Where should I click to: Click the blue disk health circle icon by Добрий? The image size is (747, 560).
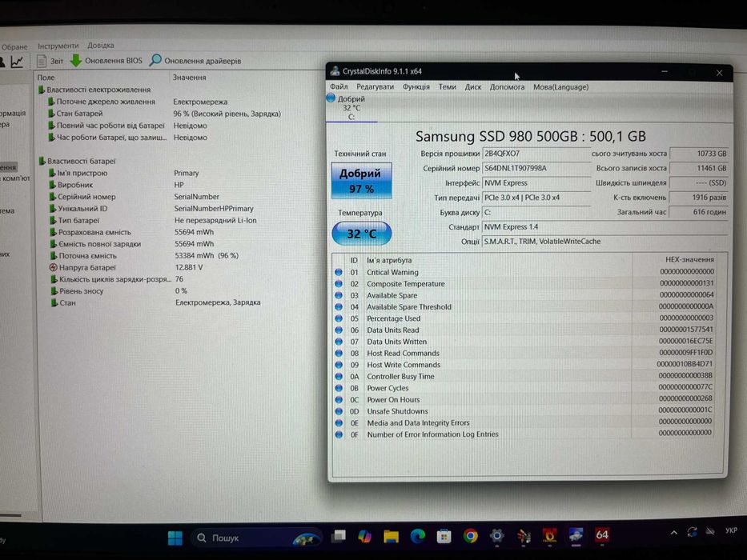tap(331, 98)
